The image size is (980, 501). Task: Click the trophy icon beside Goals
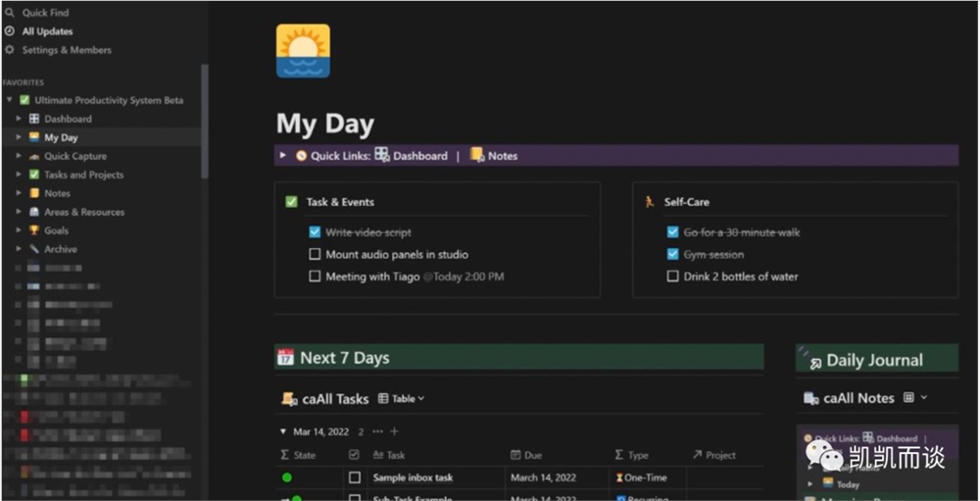pyautogui.click(x=33, y=230)
